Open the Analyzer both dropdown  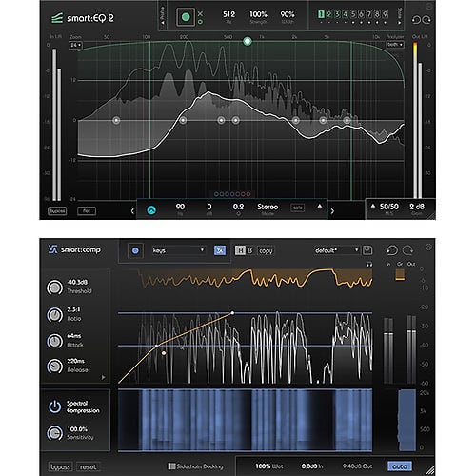click(x=395, y=45)
